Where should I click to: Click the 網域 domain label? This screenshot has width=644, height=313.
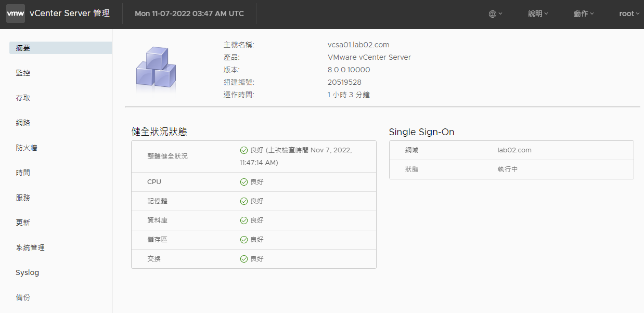coord(412,150)
